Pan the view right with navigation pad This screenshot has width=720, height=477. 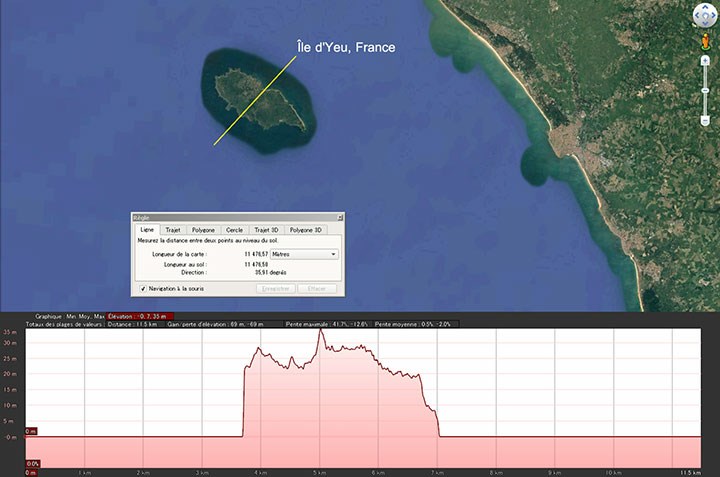coord(713,16)
